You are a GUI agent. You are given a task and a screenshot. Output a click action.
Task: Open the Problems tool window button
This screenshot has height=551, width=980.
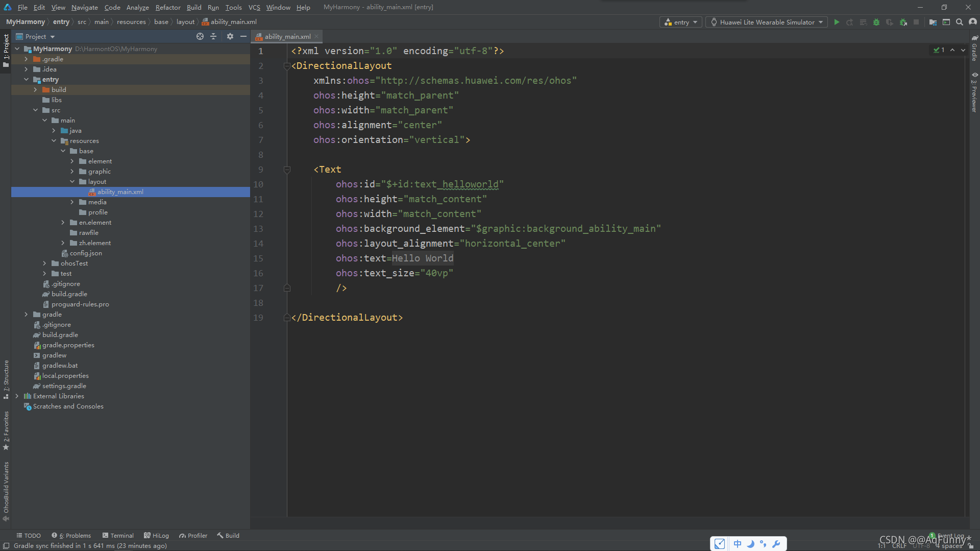[x=71, y=535]
